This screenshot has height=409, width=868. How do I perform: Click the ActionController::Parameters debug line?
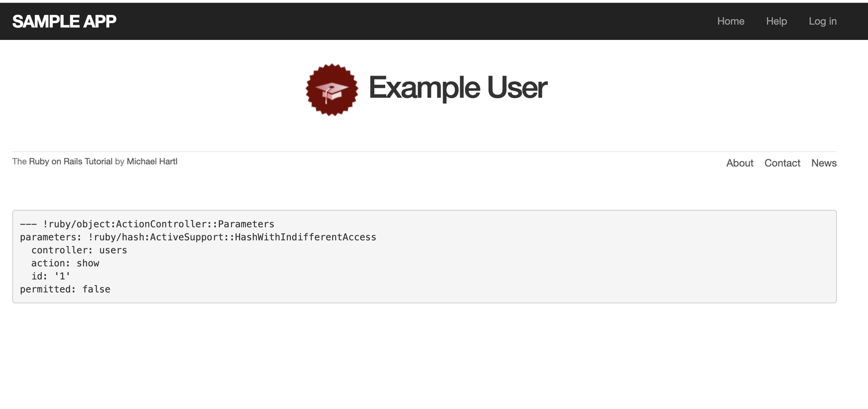click(x=147, y=224)
